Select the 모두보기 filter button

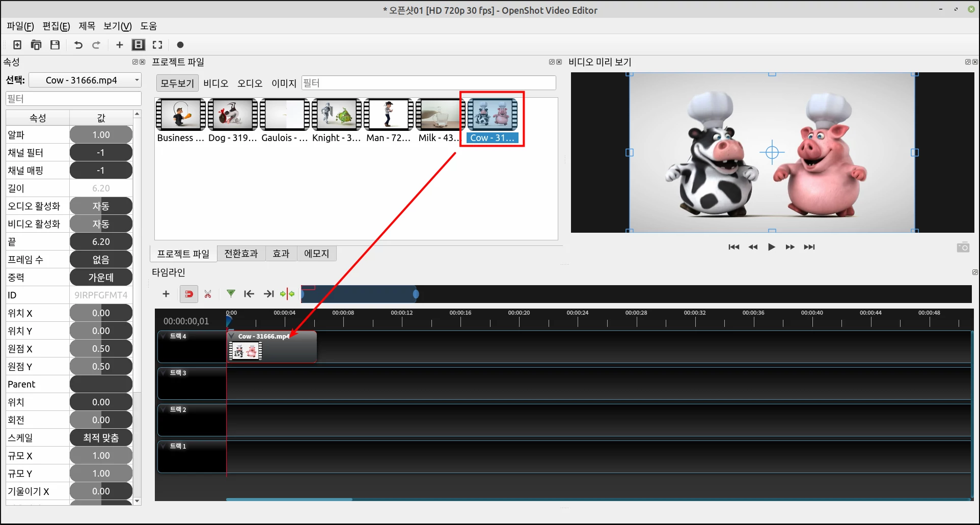(x=177, y=83)
